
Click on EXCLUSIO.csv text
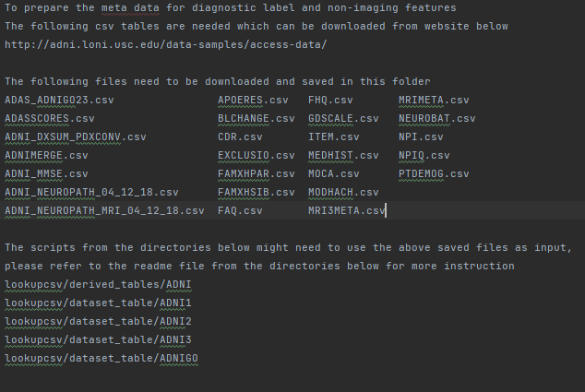(x=257, y=156)
